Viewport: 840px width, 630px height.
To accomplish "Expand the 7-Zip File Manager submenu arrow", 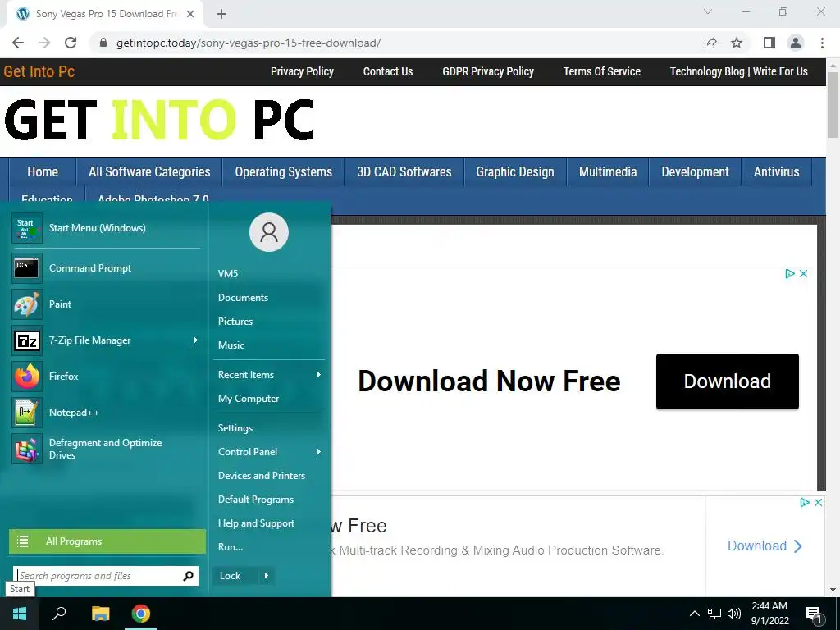I will [x=195, y=340].
